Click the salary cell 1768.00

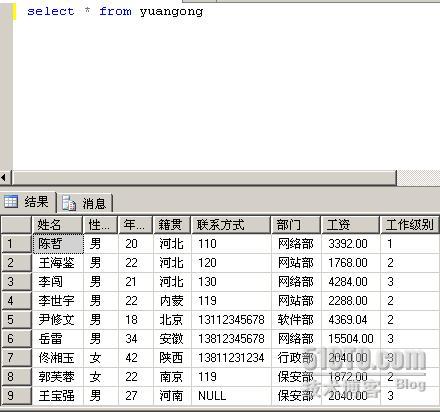[x=351, y=263]
